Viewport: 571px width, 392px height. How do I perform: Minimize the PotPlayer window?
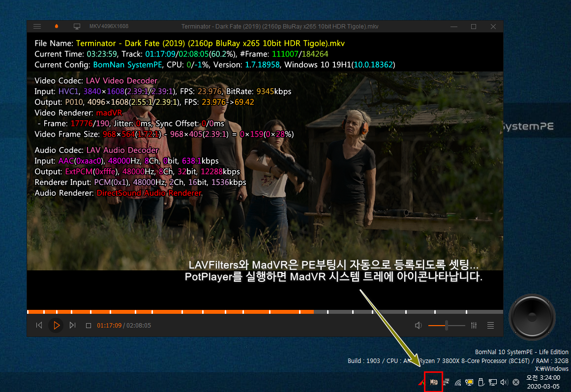[x=454, y=26]
